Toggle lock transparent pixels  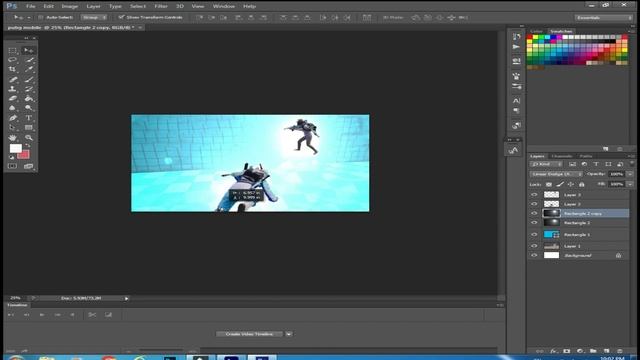(x=549, y=184)
